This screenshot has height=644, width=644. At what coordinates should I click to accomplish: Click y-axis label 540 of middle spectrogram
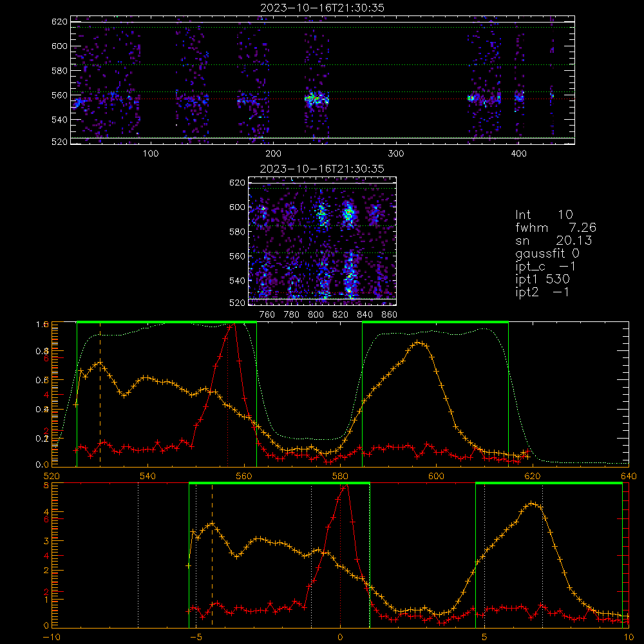(x=238, y=281)
